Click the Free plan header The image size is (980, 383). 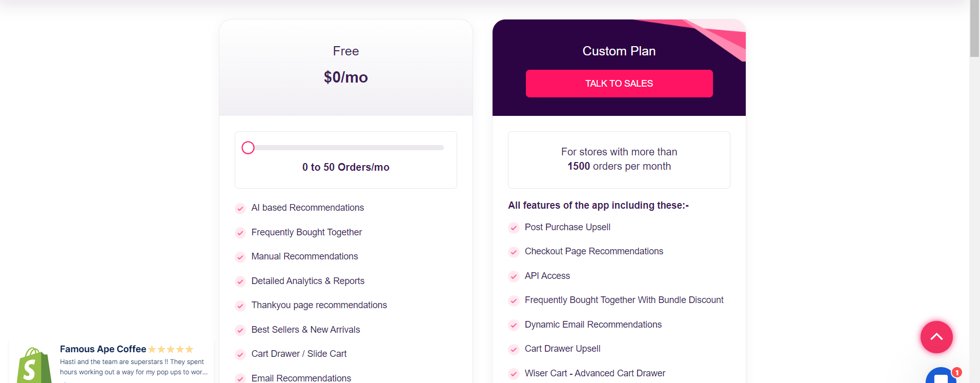click(x=345, y=51)
